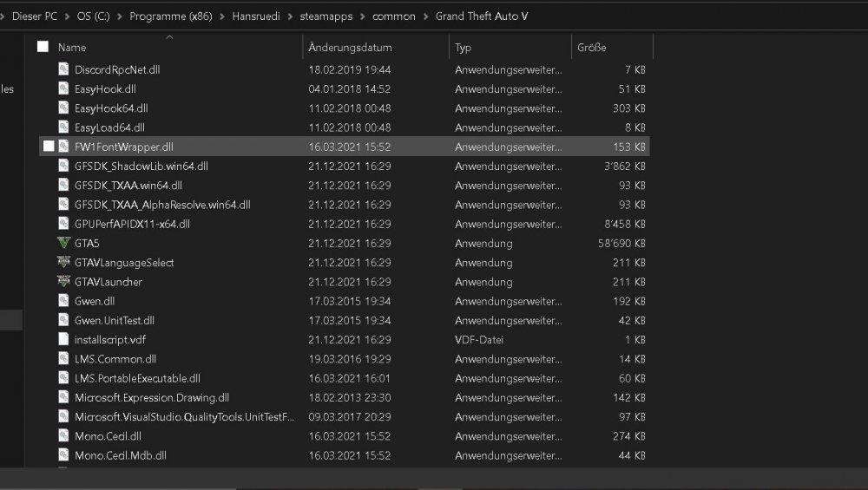Click the Mono.Cecil.dll file icon
The width and height of the screenshot is (868, 490).
tap(63, 436)
